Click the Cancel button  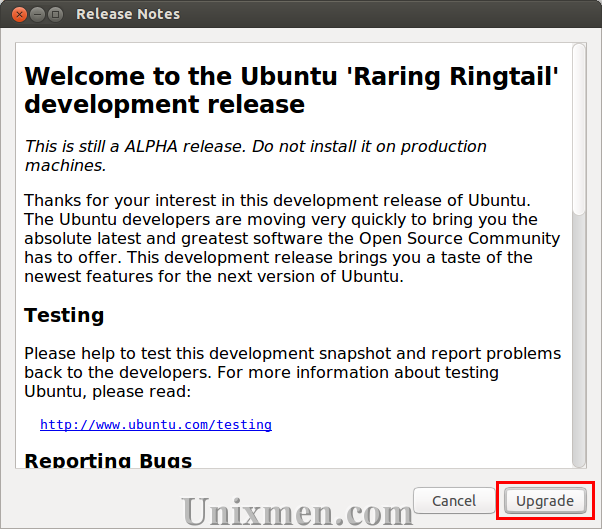point(454,501)
